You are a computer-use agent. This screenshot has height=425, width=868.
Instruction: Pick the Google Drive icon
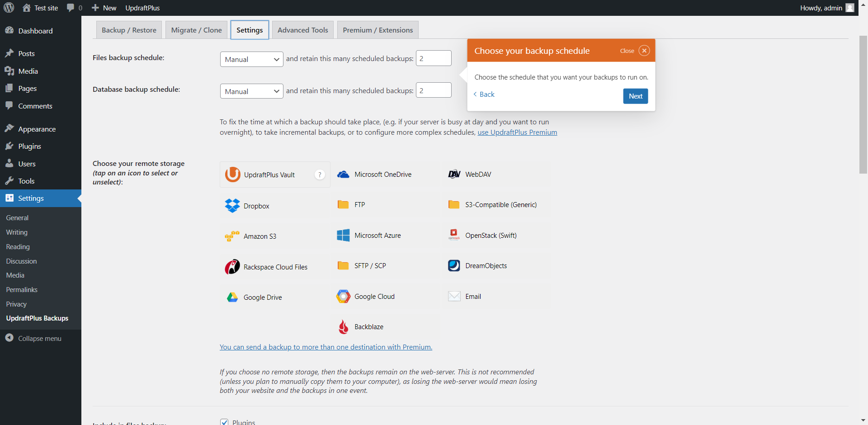pyautogui.click(x=232, y=297)
